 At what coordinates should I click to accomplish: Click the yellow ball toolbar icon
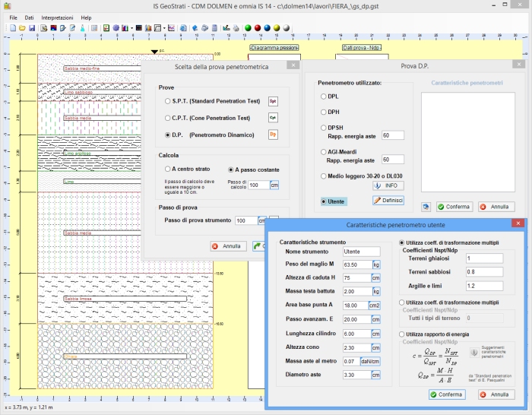click(277, 28)
